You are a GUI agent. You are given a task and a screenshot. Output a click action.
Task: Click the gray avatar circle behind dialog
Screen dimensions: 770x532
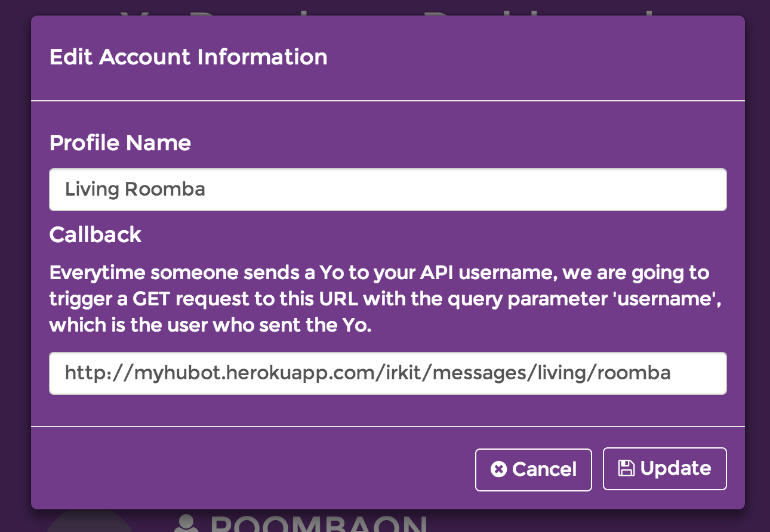[x=90, y=522]
